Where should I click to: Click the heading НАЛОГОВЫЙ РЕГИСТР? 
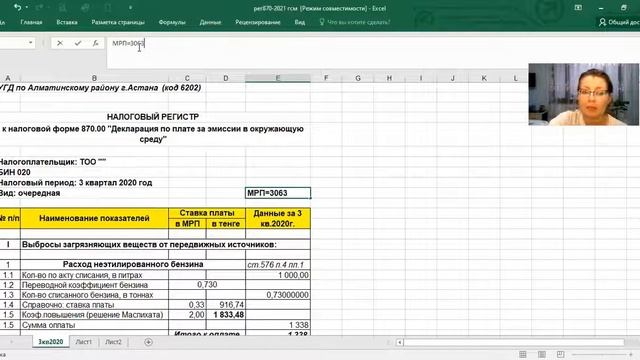[x=153, y=117]
